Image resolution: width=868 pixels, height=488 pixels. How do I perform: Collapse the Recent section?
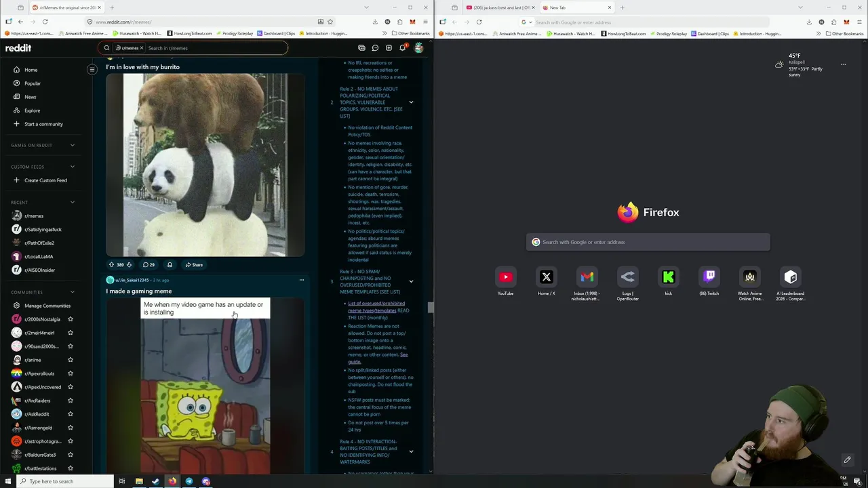(72, 202)
